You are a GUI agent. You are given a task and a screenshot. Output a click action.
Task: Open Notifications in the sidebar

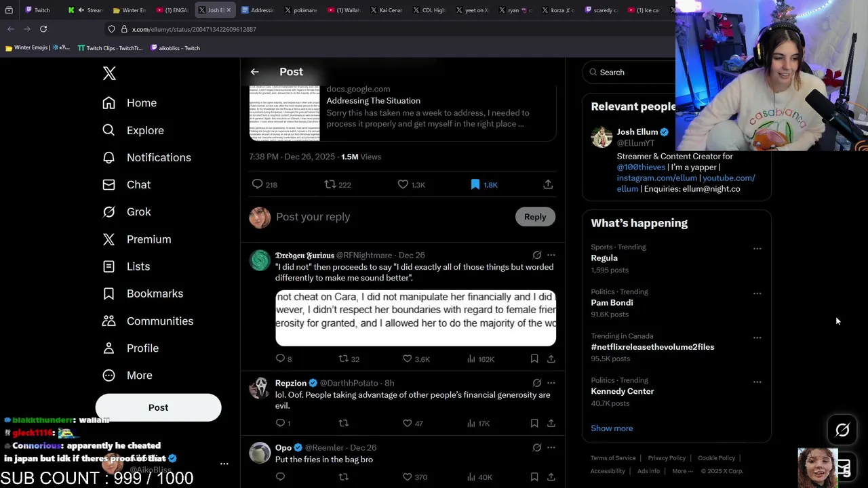coord(146,157)
